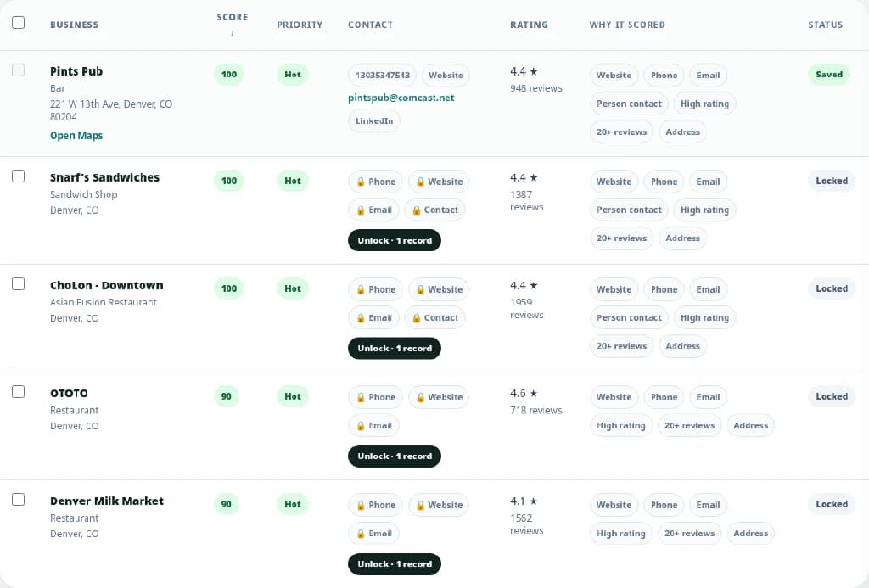Unlock the Denver Milk Market record
The height and width of the screenshot is (588, 869).
tap(395, 564)
